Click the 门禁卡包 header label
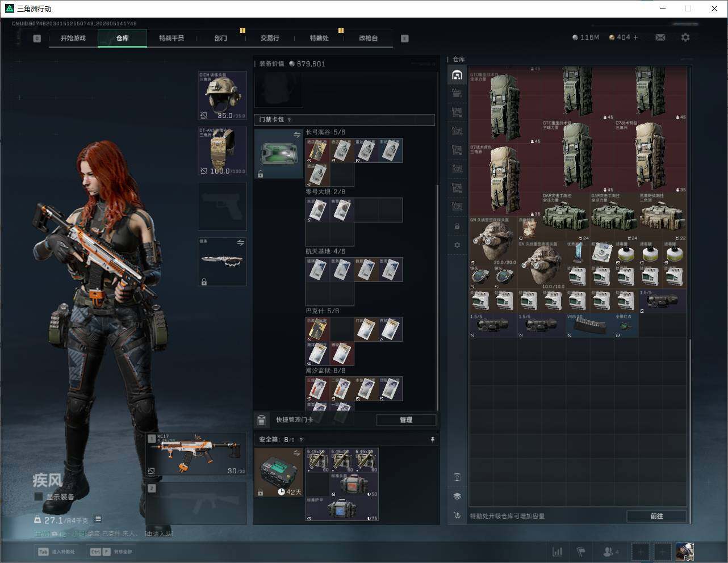Viewport: 728px width, 563px height. (271, 120)
